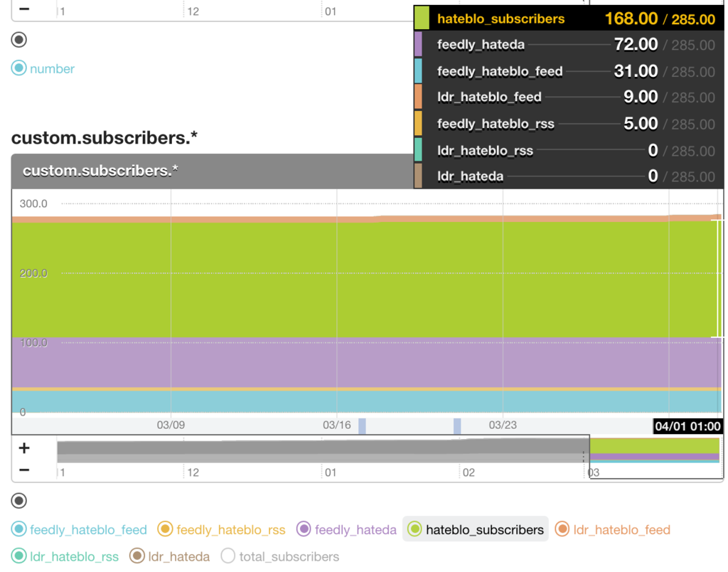Click the orange ldr_hateblo_feed swatch in the tooltip
The height and width of the screenshot is (572, 728).
418,97
